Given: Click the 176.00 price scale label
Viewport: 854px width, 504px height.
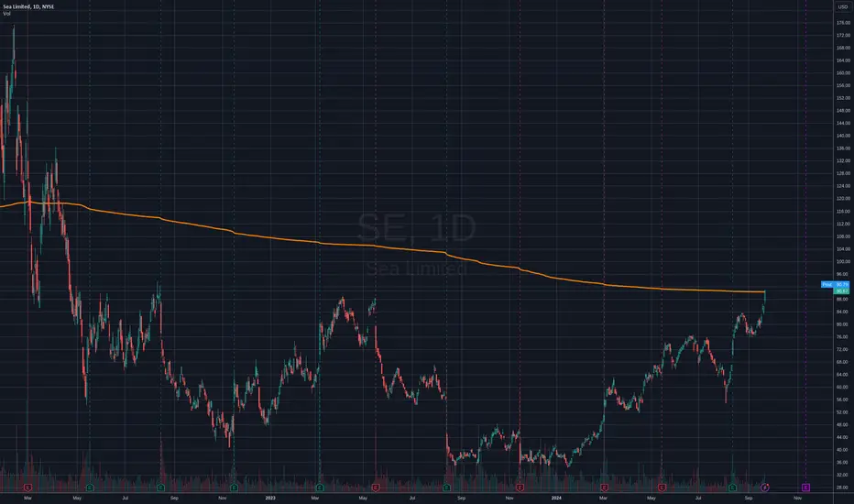Looking at the screenshot, I should pos(843,23).
